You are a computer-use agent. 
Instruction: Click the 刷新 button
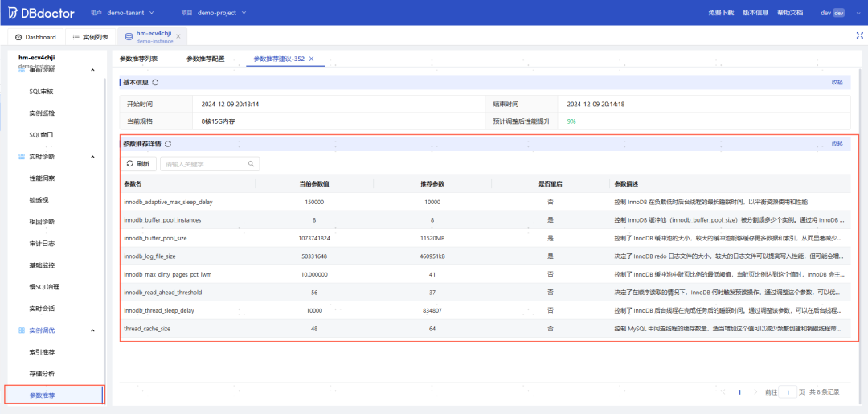[138, 164]
